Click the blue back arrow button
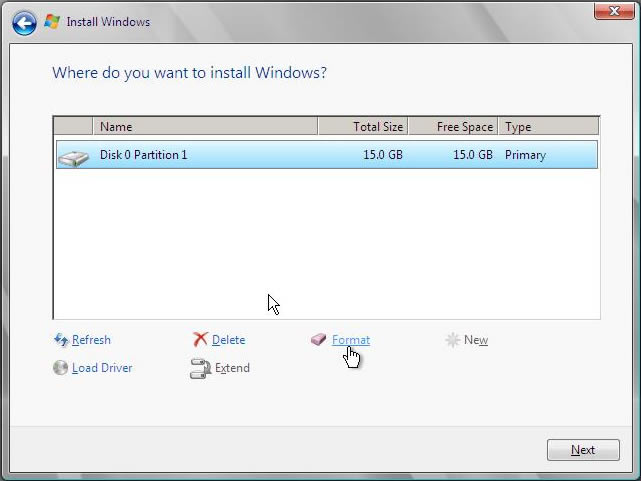Image resolution: width=641 pixels, height=481 pixels. coord(25,21)
